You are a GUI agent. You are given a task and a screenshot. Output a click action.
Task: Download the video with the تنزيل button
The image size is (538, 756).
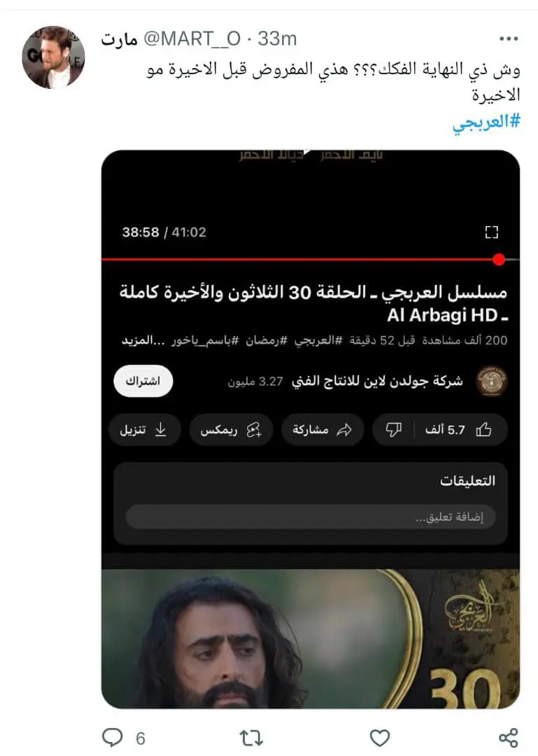pyautogui.click(x=143, y=430)
